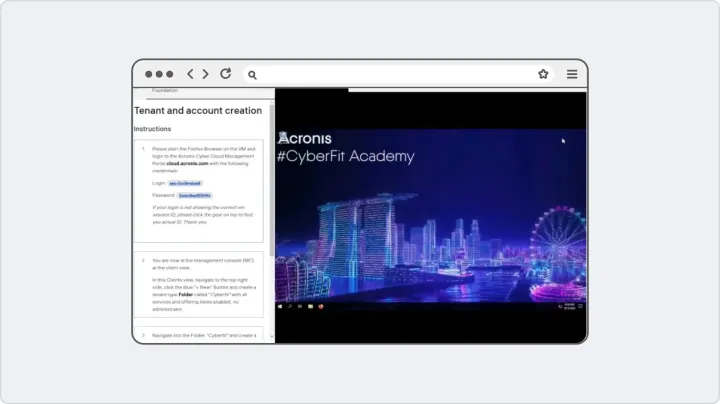720x404 pixels.
Task: Bookmark the page with the star icon
Action: [543, 74]
